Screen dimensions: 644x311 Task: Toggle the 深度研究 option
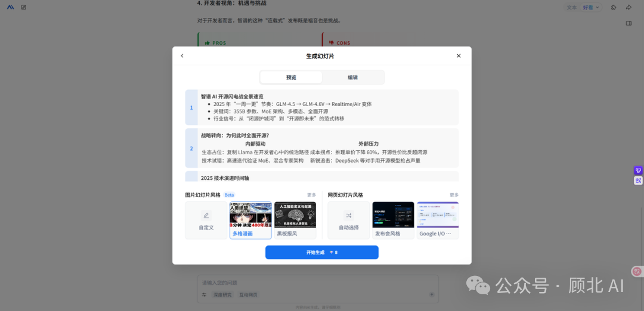pos(224,294)
